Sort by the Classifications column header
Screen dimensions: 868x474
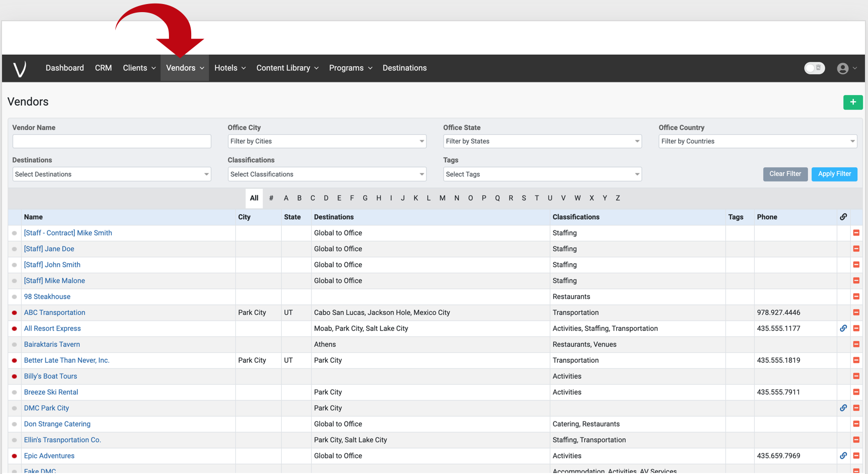pyautogui.click(x=576, y=217)
